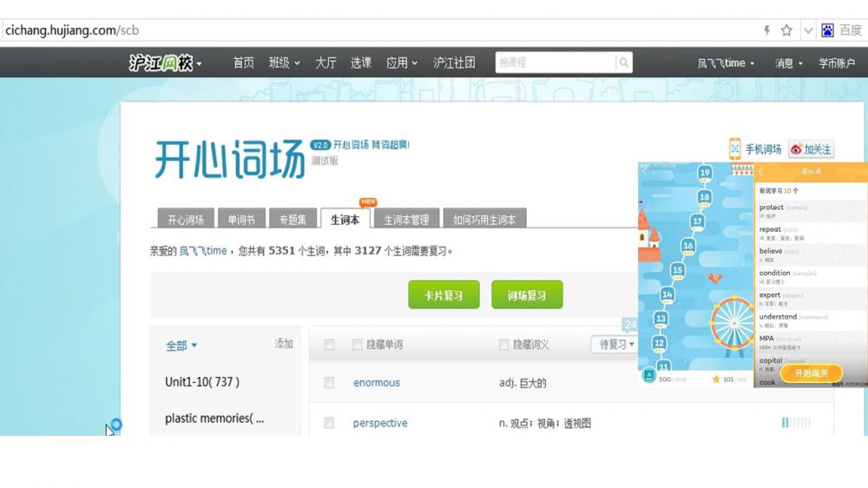868x488 pixels.
Task: Open the 待复习 filter dropdown
Action: tap(615, 345)
